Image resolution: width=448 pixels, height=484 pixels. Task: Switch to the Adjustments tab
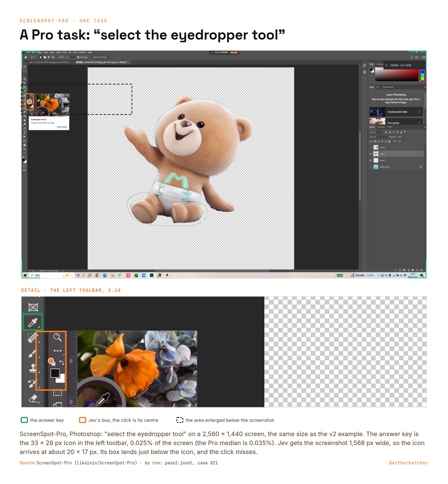(388, 87)
